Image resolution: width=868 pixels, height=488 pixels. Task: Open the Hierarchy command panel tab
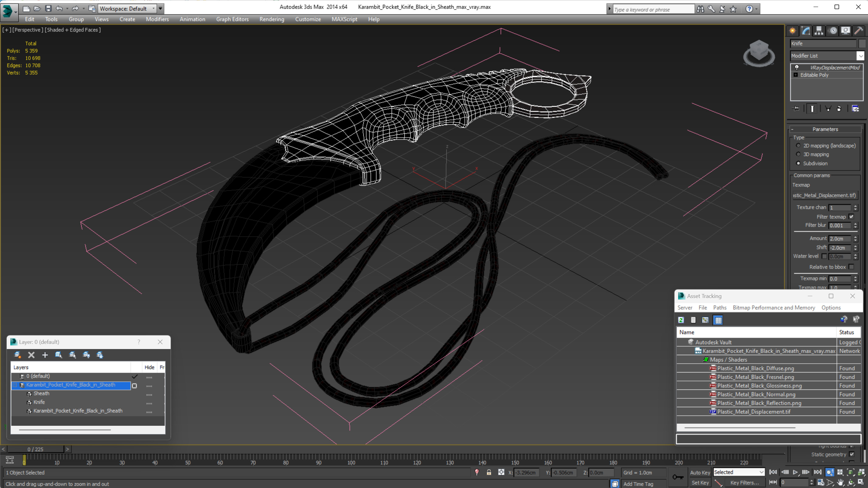[819, 31]
